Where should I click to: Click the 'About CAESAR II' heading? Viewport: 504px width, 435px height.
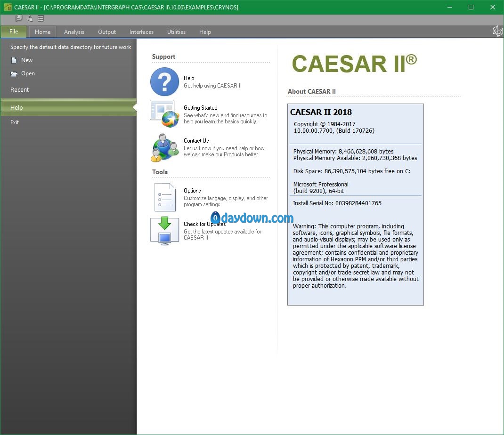[x=312, y=91]
